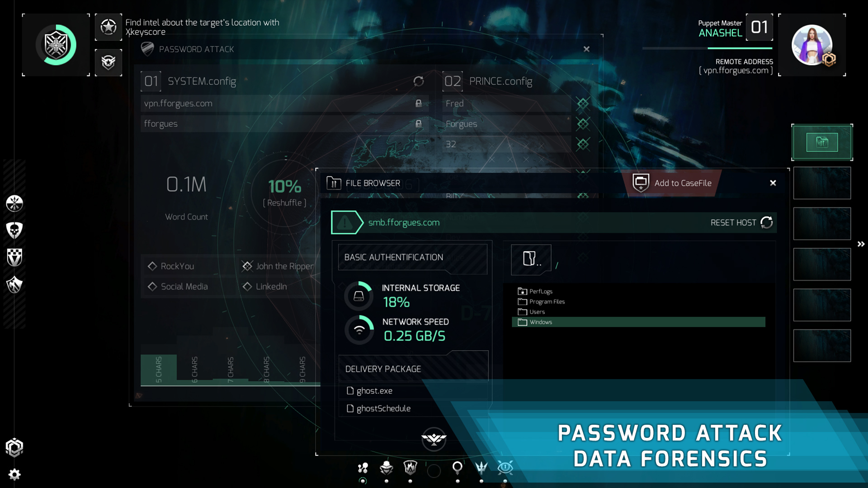Click the 10% Reshuffle dial
868x488 pixels.
pyautogui.click(x=285, y=192)
